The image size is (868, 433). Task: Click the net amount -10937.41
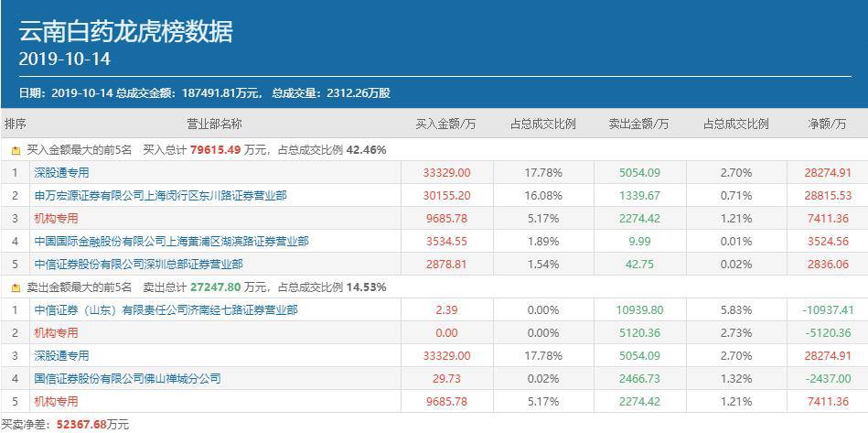pyautogui.click(x=827, y=310)
